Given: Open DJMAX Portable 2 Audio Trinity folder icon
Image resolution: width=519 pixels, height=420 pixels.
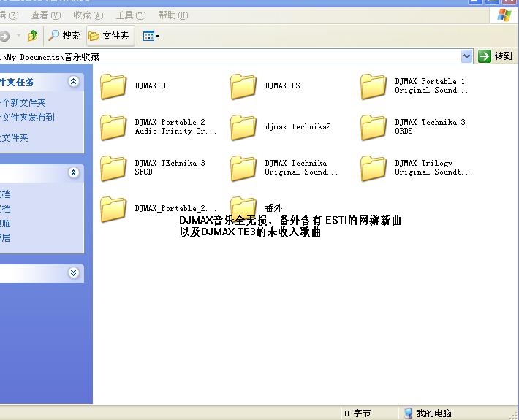Looking at the screenshot, I should (x=113, y=127).
